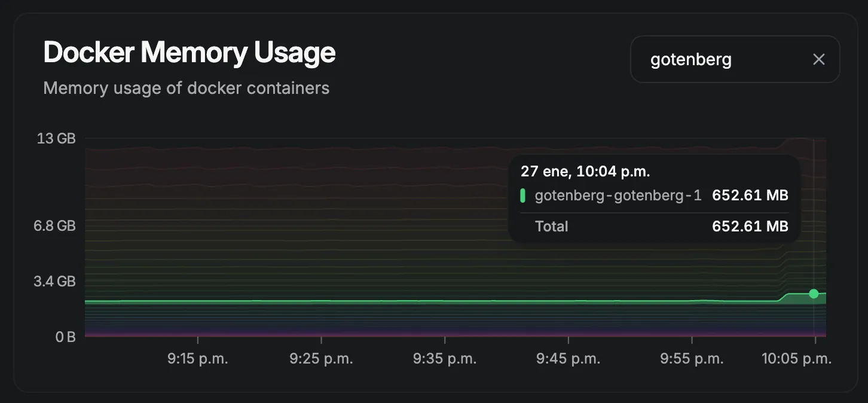
Task: Click the 9:45 p.m. time axis label
Action: 569,359
